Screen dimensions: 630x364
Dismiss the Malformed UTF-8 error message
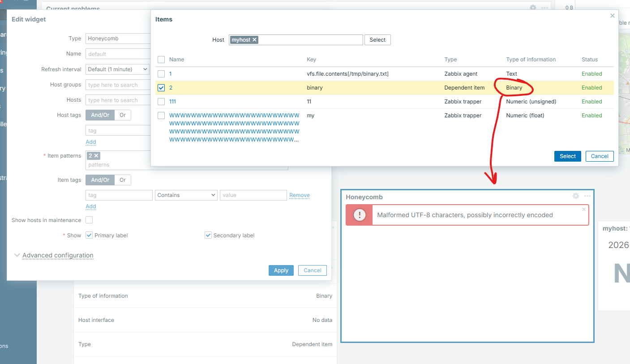pos(584,209)
